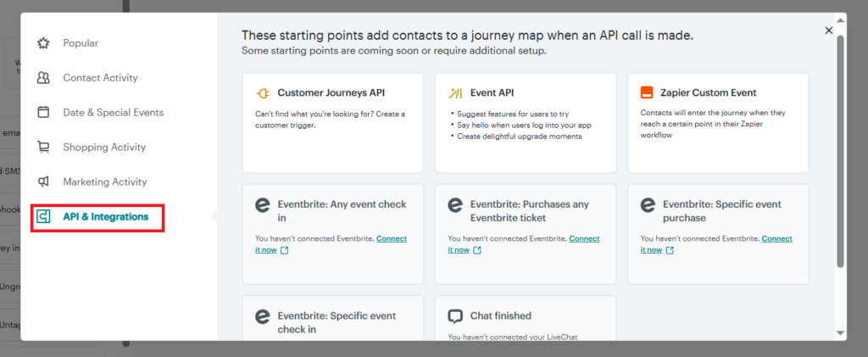Click the heading about API call starting points
The height and width of the screenshot is (357, 868).
point(467,36)
